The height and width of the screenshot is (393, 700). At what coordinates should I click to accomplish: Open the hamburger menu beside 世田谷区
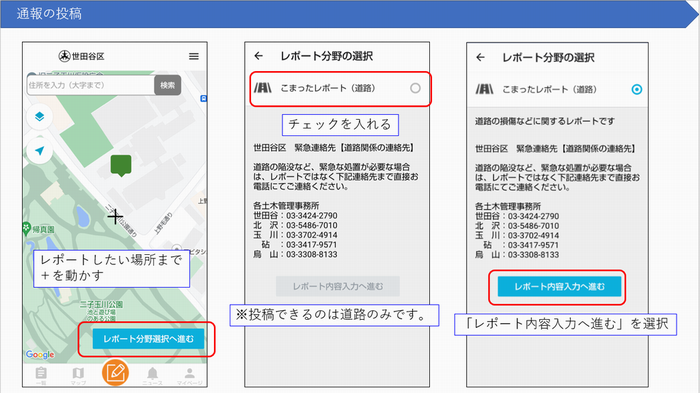(194, 56)
